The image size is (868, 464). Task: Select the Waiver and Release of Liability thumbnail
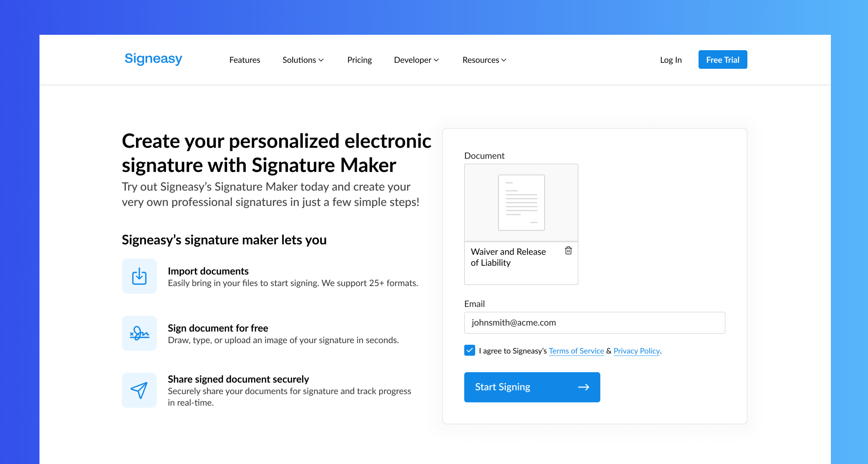[x=521, y=224]
